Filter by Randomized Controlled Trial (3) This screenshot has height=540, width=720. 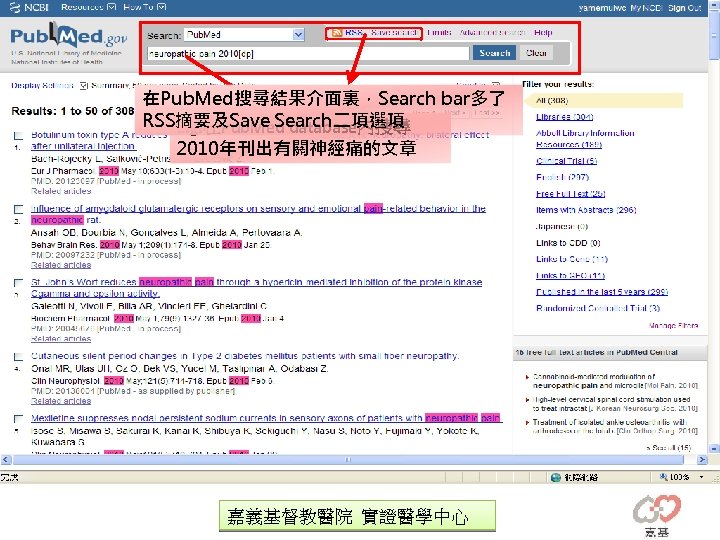point(598,308)
